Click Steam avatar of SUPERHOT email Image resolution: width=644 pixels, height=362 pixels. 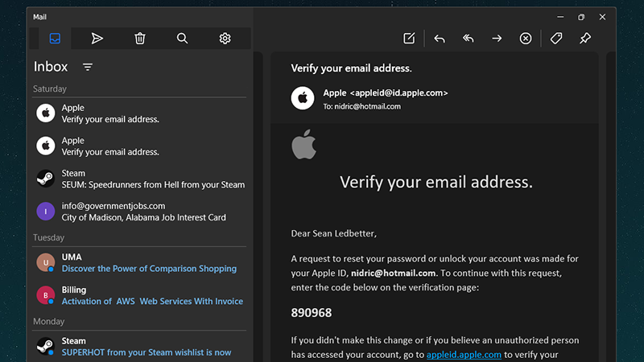pos(46,347)
